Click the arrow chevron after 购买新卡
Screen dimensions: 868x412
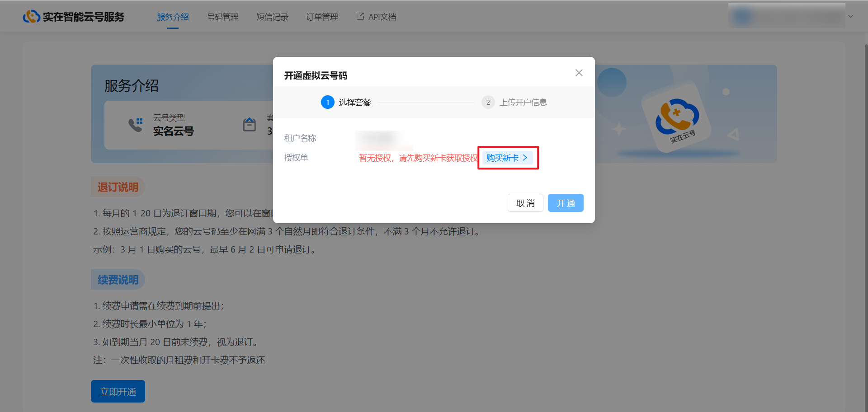(x=525, y=158)
